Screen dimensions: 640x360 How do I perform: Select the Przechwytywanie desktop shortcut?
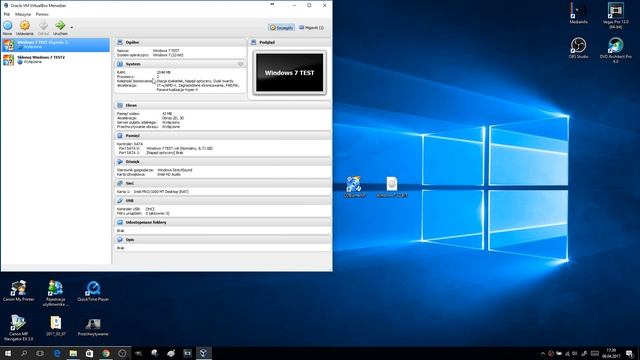(x=93, y=326)
